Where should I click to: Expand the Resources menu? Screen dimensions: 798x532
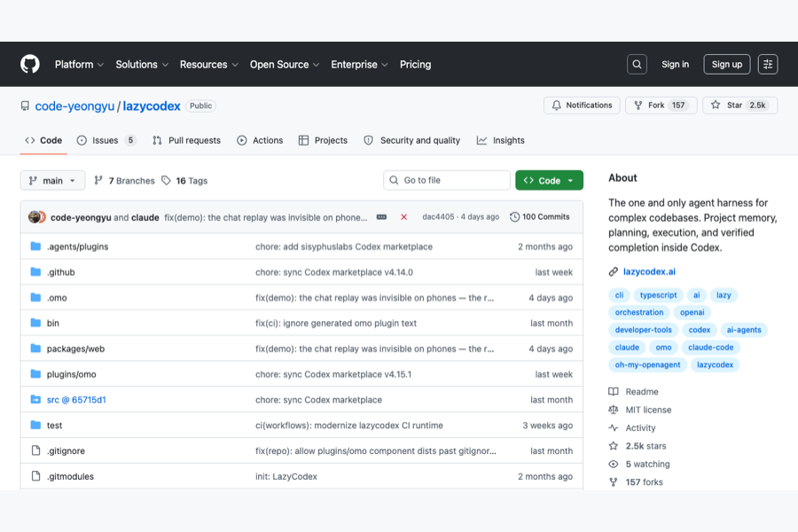208,65
